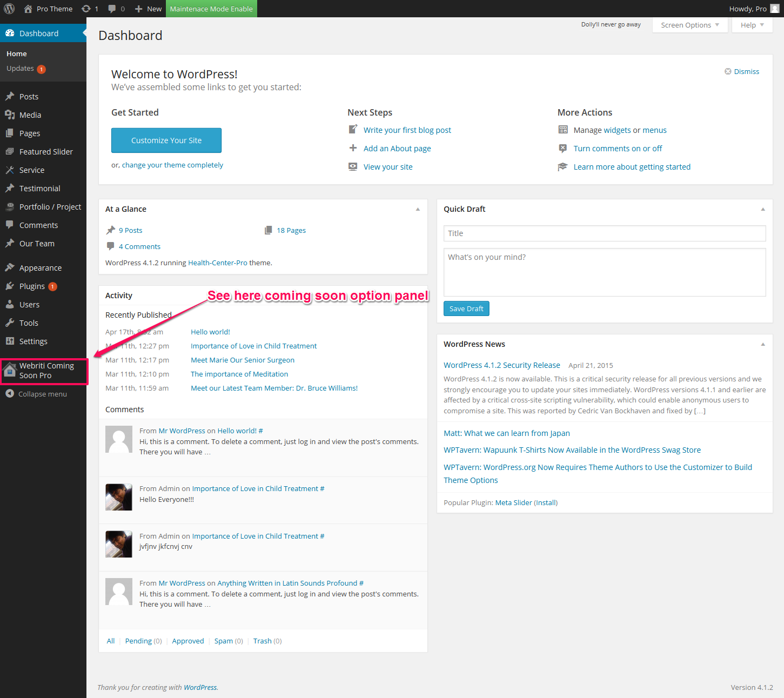Click the updates refresh icon in admin bar

point(86,9)
